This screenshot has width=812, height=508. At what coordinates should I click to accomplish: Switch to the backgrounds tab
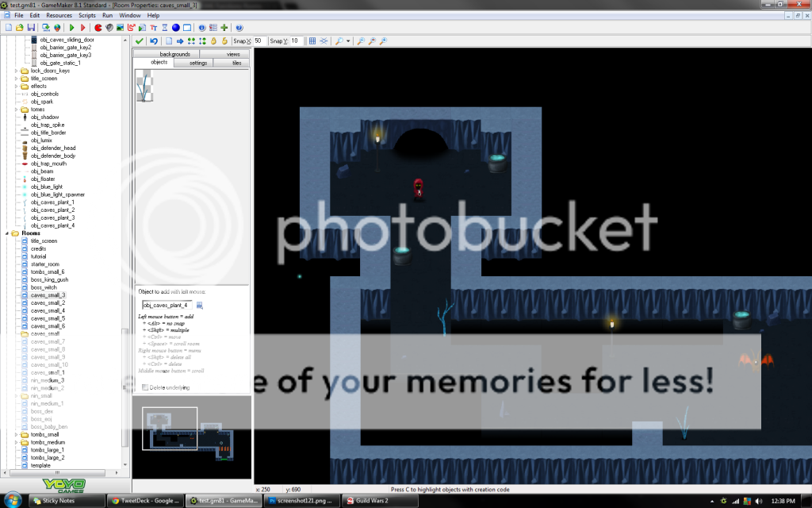click(x=174, y=54)
